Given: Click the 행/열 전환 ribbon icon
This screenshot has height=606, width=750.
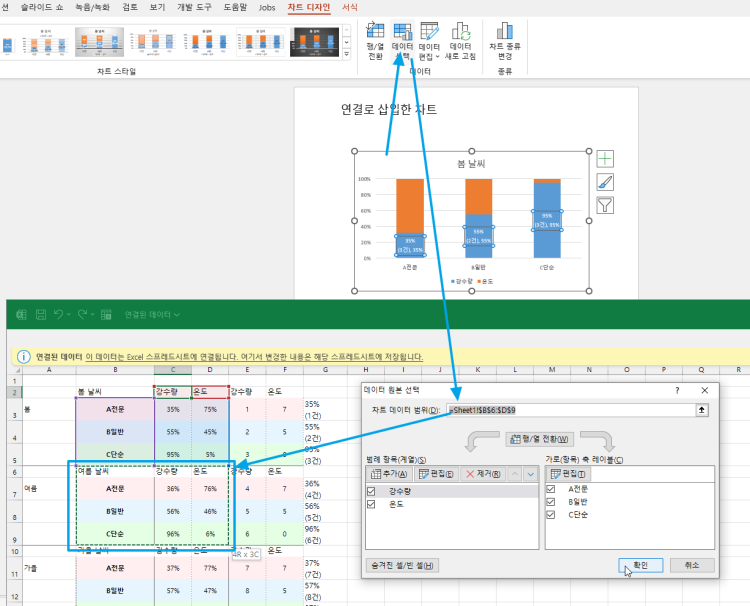Looking at the screenshot, I should [x=375, y=41].
